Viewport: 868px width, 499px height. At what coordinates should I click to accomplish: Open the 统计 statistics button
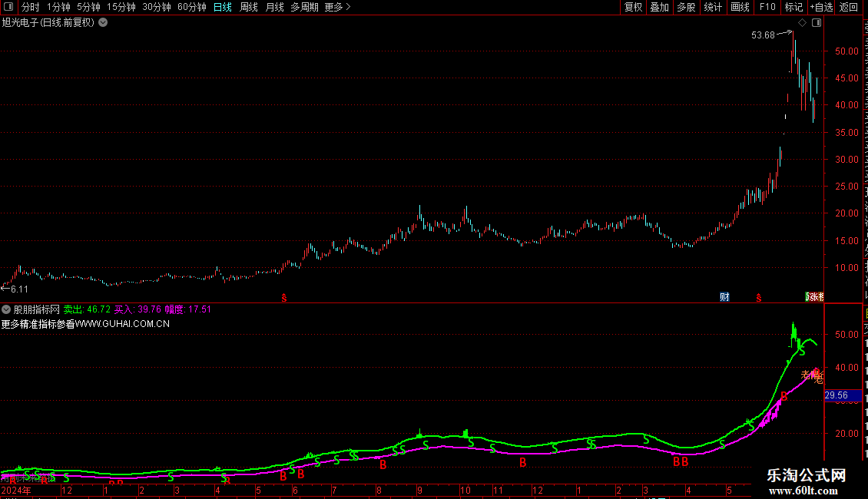(x=712, y=7)
